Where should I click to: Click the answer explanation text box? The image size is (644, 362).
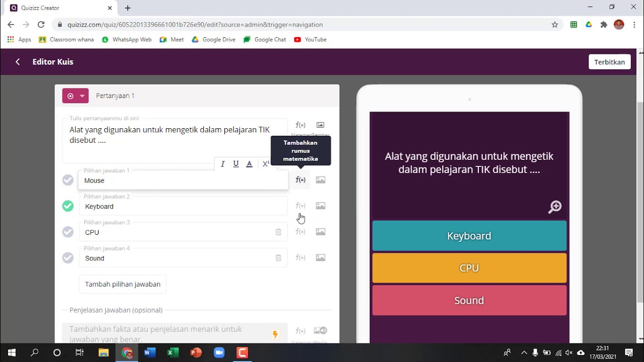175,334
